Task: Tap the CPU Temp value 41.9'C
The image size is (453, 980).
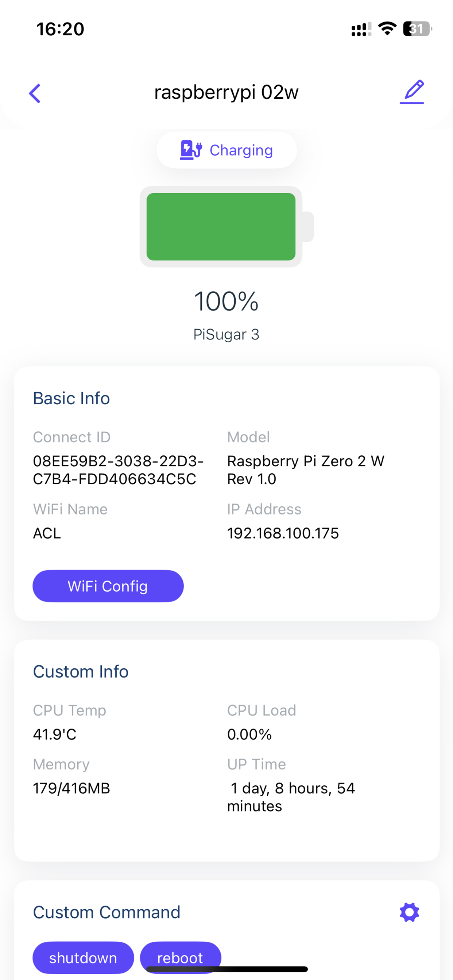Action: 55,734
